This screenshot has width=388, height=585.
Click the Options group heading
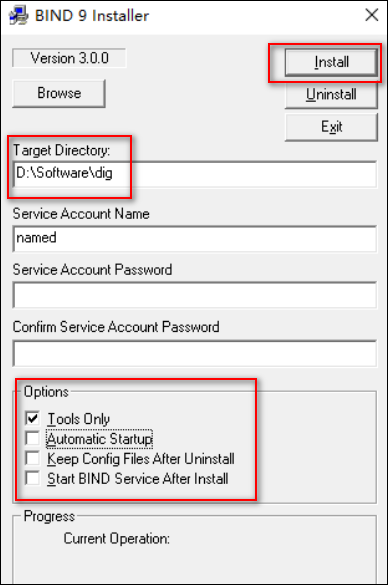(46, 392)
